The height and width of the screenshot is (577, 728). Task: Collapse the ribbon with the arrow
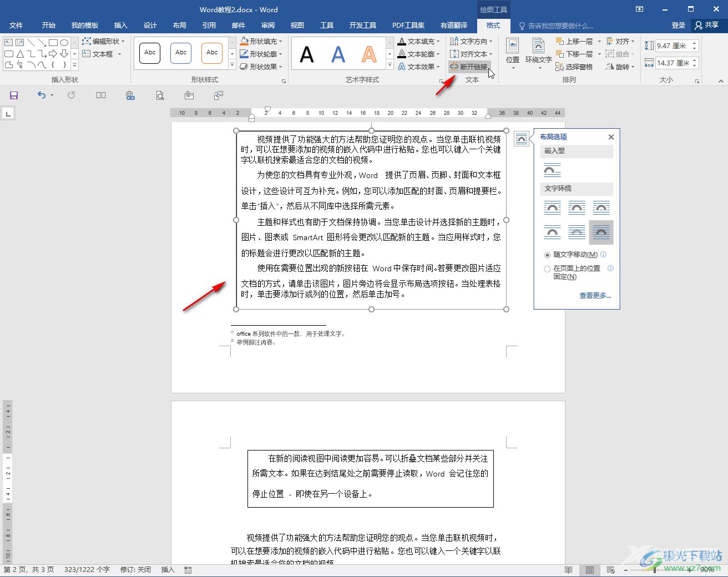pyautogui.click(x=721, y=81)
